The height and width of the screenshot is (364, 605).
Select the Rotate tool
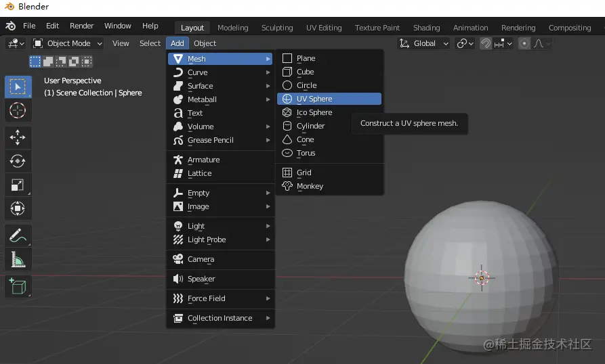pyautogui.click(x=18, y=161)
